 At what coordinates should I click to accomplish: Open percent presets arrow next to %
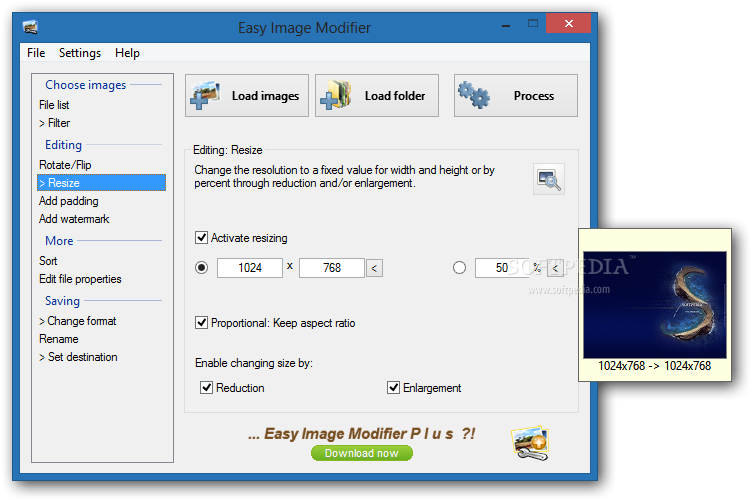555,268
